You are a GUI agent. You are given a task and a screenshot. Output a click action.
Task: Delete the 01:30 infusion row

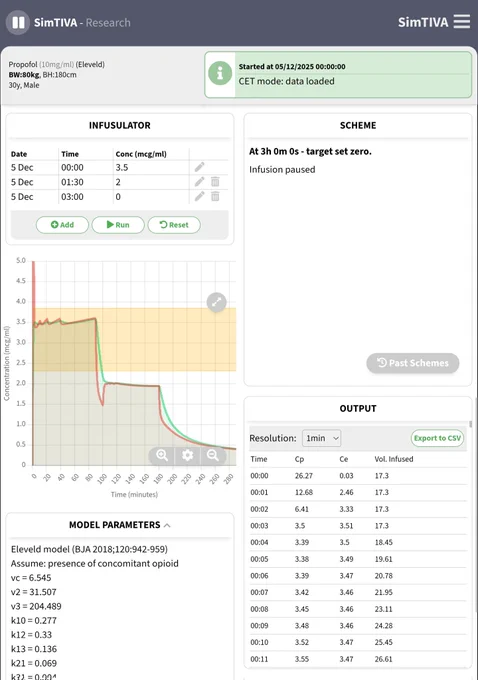pyautogui.click(x=215, y=182)
